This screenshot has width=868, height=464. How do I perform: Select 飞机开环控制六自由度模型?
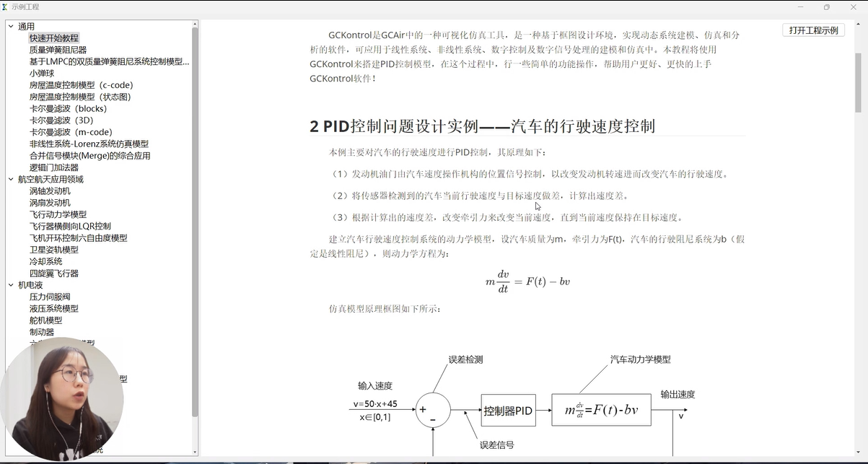(x=78, y=238)
